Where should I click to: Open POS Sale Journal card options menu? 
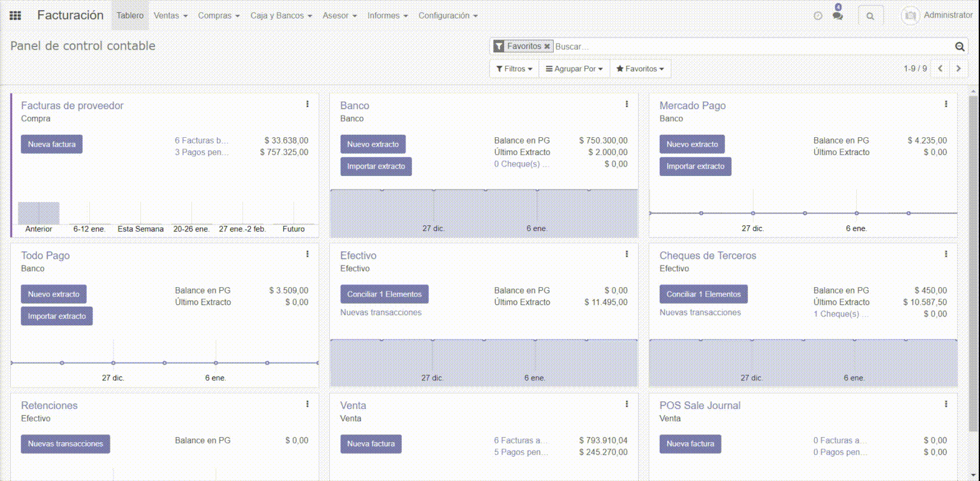(946, 404)
